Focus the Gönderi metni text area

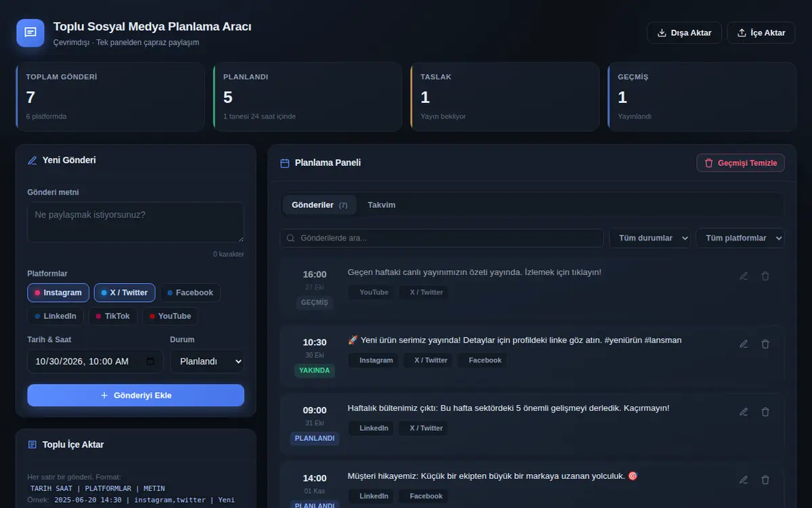tap(135, 222)
